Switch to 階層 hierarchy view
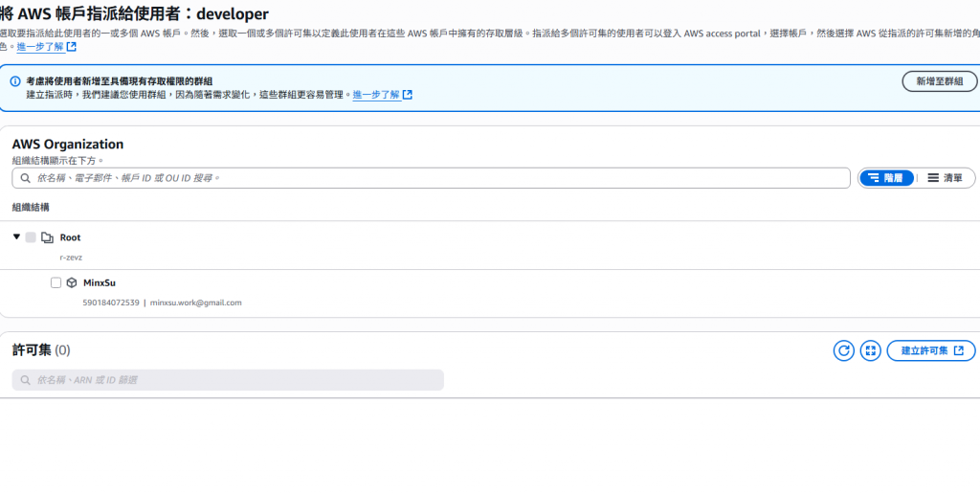980x494 pixels. click(x=886, y=178)
